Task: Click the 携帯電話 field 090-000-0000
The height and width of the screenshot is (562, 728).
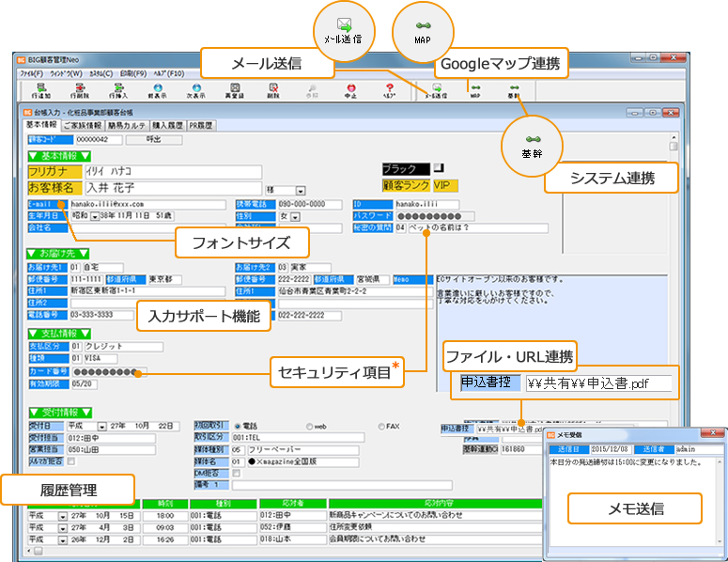Action: (x=309, y=204)
